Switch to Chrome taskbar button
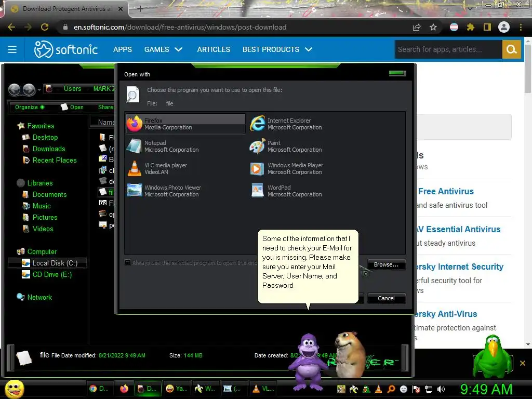The image size is (532, 399). (99, 389)
